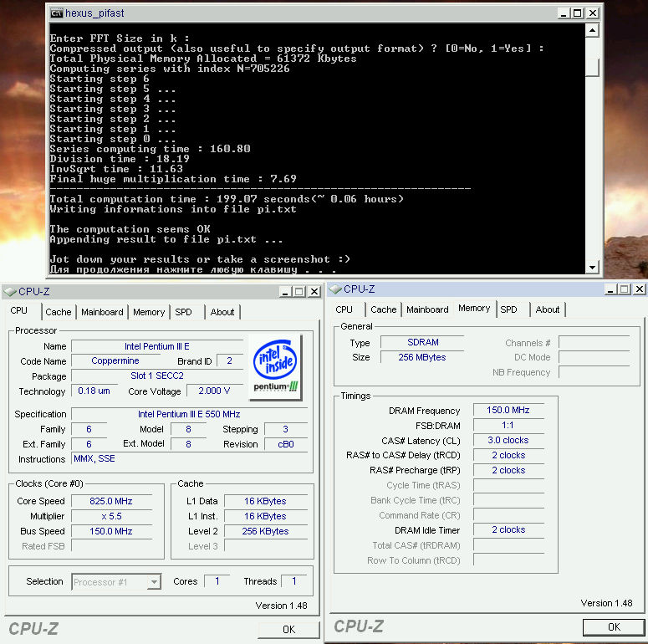Image resolution: width=648 pixels, height=644 pixels.
Task: Open the Mainboard tab in right CPU-Z window
Action: pyautogui.click(x=427, y=309)
